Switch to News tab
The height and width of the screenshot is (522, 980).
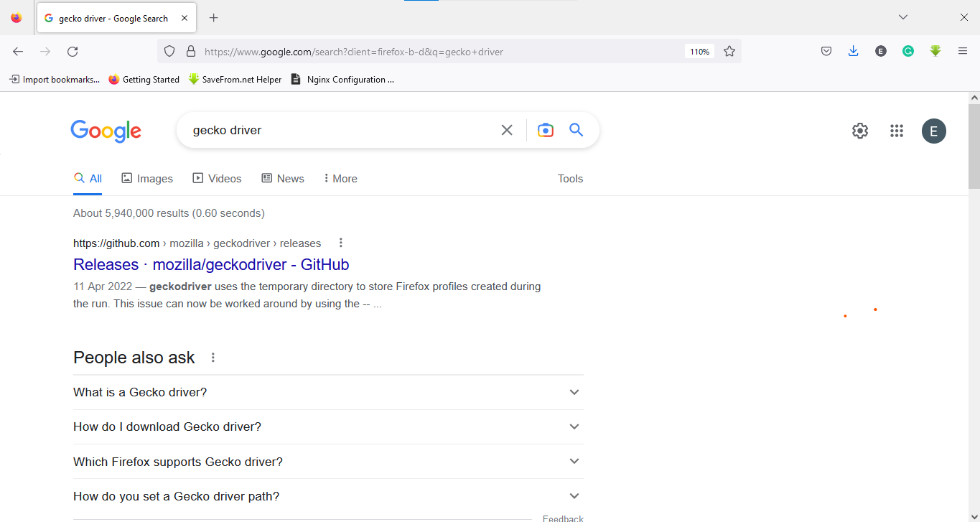coord(283,179)
